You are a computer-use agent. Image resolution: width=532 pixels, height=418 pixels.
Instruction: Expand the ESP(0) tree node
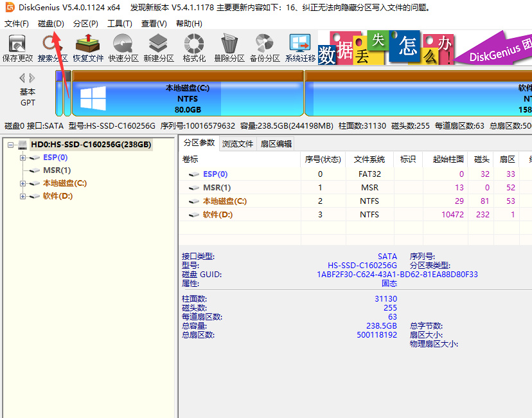(x=23, y=158)
